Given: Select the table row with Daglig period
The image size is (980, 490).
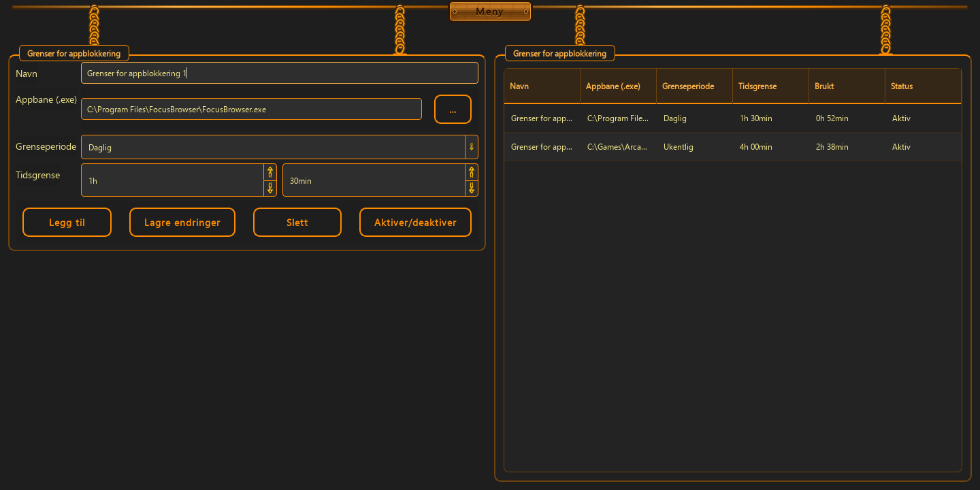Looking at the screenshot, I should (733, 118).
